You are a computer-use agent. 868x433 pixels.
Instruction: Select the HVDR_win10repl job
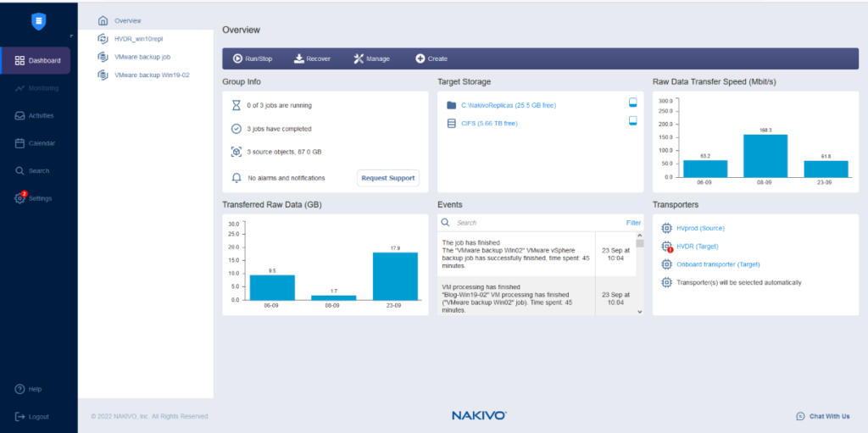point(146,39)
